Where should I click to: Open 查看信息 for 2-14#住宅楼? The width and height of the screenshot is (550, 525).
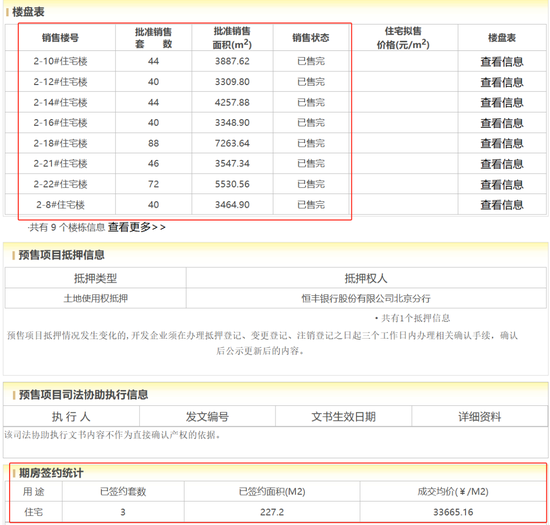[502, 103]
